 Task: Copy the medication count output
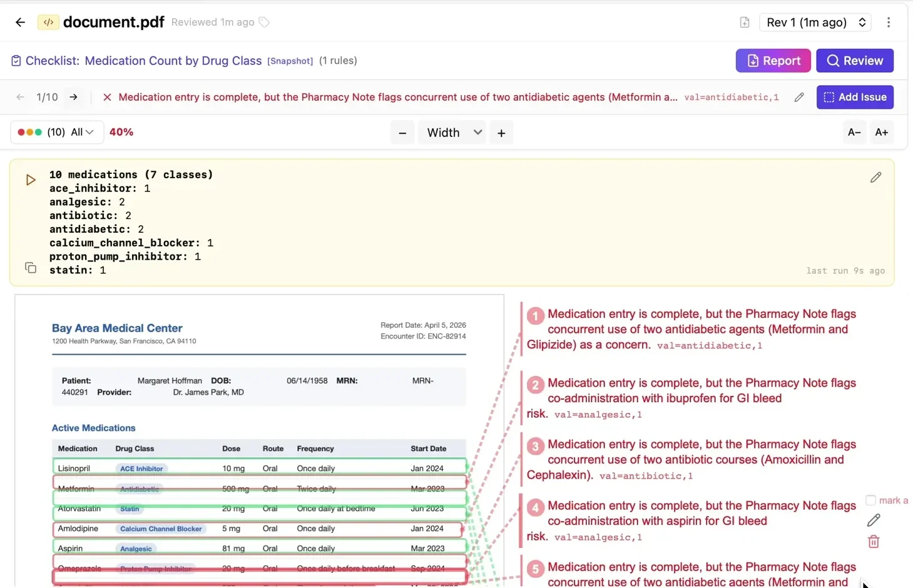(x=31, y=268)
